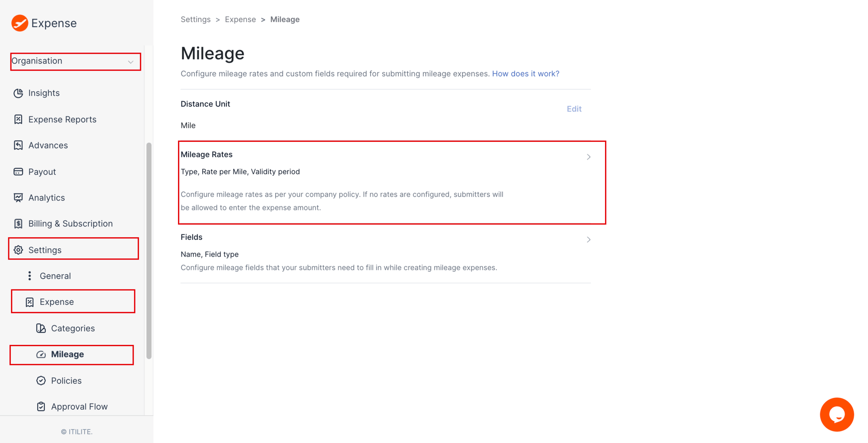Click the Policies checkmark icon
Viewport: 868px width, 443px height.
click(41, 381)
